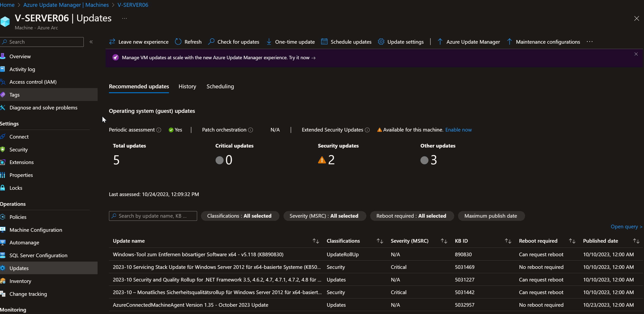The height and width of the screenshot is (314, 644).
Task: Switch to the Scheduling tab
Action: tap(220, 86)
